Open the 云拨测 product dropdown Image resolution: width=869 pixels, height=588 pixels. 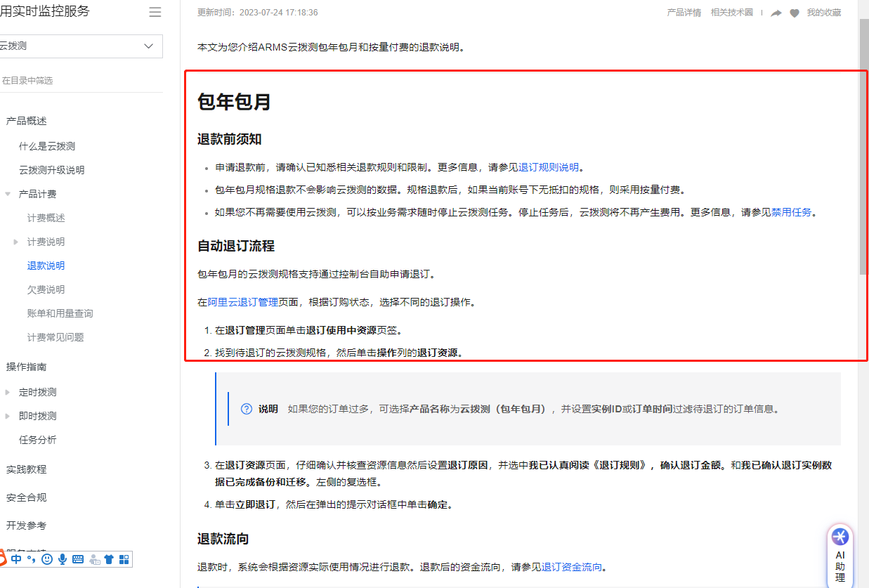tap(81, 46)
